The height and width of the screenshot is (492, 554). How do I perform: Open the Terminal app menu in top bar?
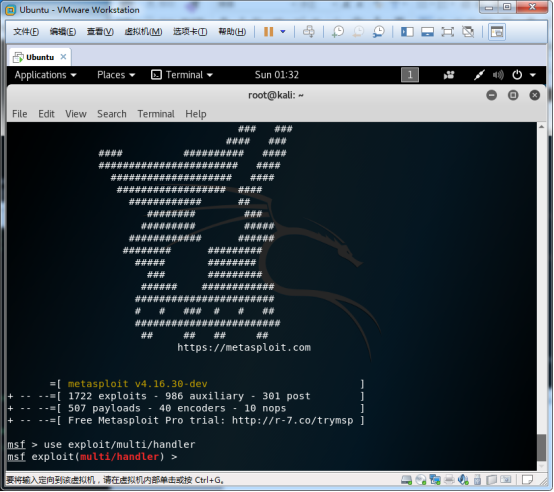click(x=182, y=75)
